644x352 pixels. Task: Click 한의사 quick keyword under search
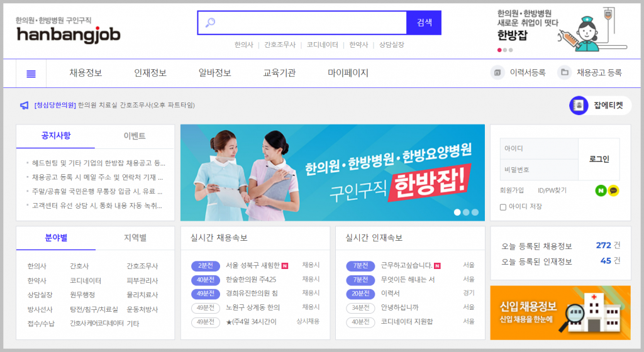pyautogui.click(x=244, y=45)
